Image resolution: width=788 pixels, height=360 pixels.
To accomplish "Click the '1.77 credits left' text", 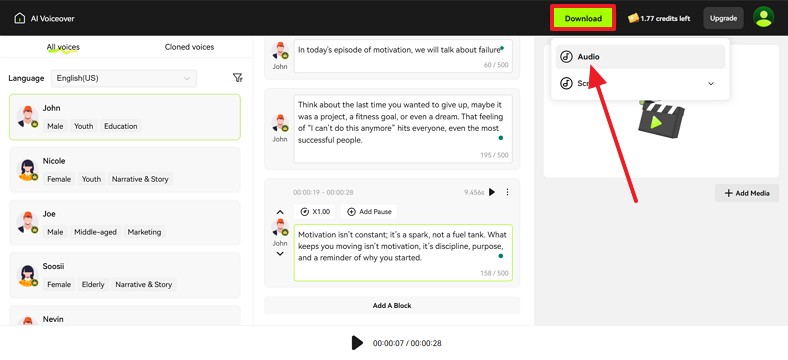I will coord(665,19).
